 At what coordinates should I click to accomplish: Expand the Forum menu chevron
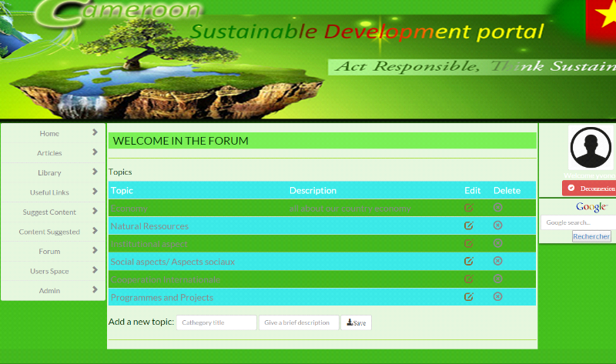coord(95,250)
